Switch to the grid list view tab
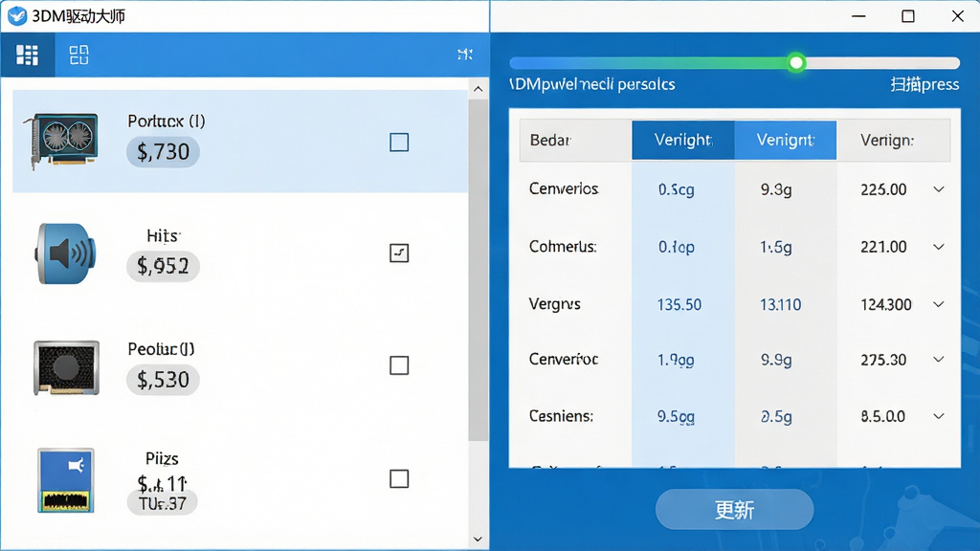This screenshot has height=551, width=980. [27, 55]
